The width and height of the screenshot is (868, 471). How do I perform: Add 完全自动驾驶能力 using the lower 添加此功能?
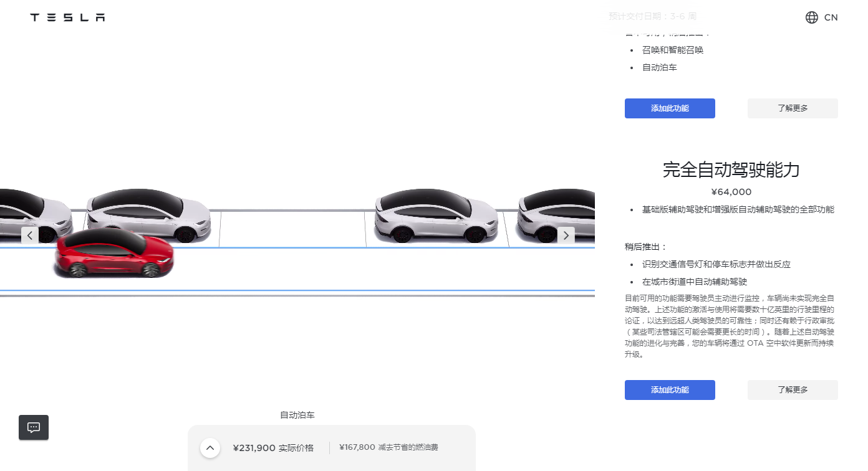[670, 390]
